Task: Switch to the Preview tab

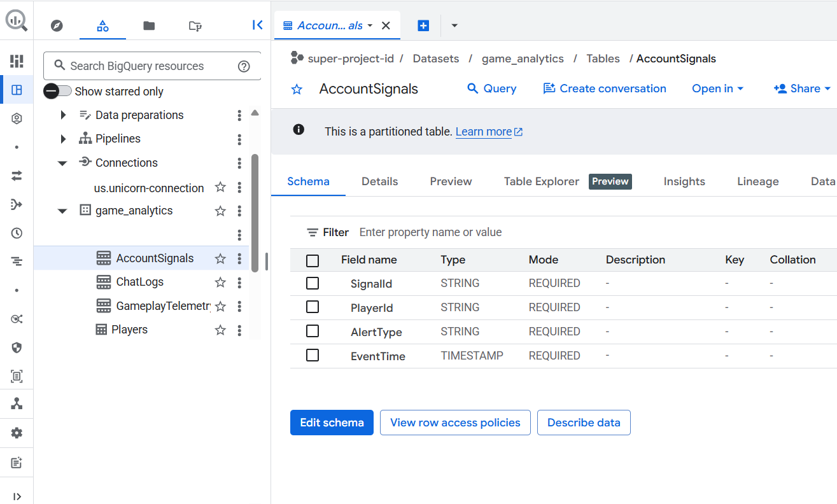Action: (450, 181)
